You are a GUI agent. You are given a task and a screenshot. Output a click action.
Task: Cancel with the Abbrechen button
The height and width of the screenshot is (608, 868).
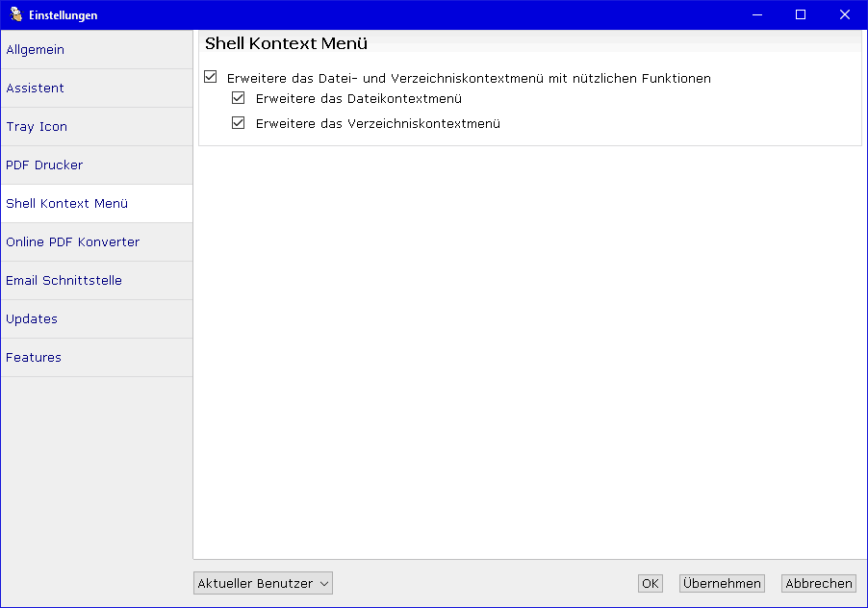pos(818,583)
